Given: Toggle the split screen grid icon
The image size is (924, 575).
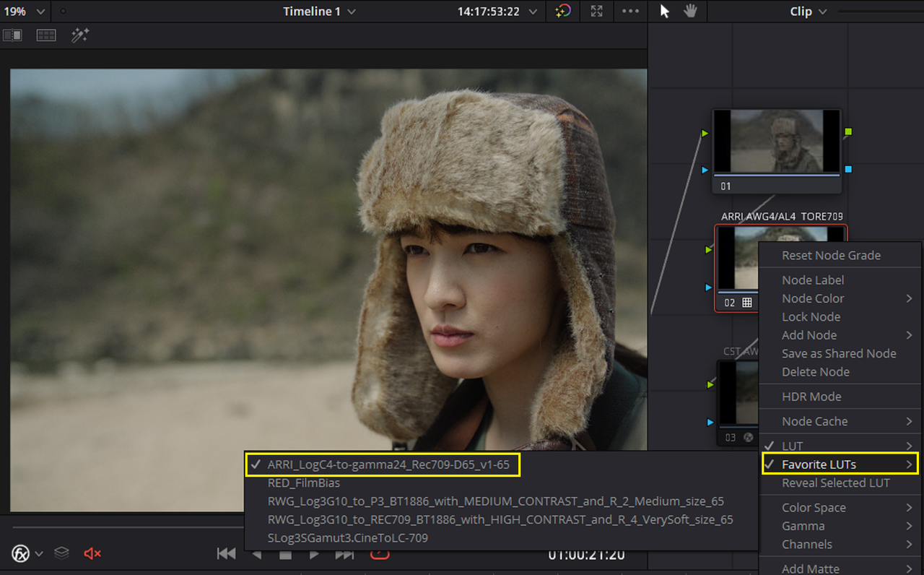Looking at the screenshot, I should tap(46, 35).
